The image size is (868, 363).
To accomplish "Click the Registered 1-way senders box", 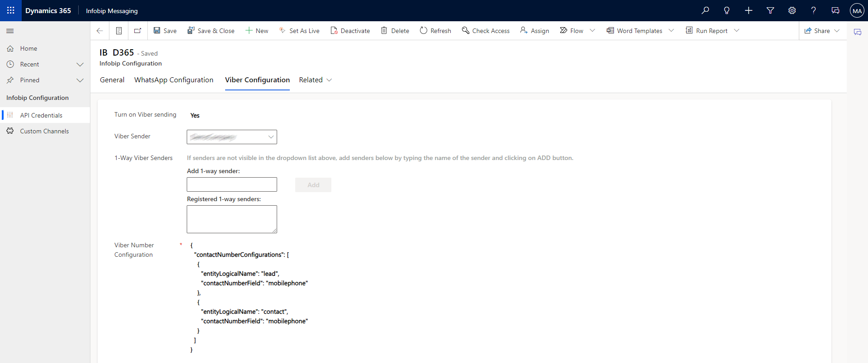I will (x=232, y=219).
